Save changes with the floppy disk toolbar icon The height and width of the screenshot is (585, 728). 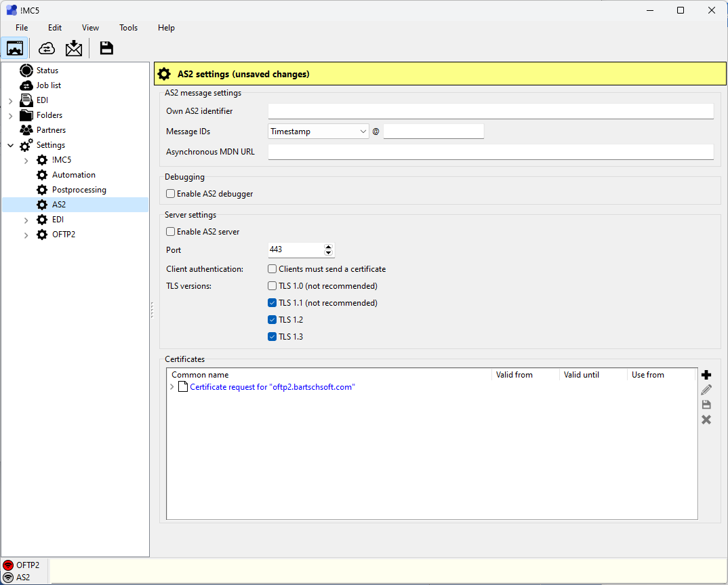(x=106, y=48)
